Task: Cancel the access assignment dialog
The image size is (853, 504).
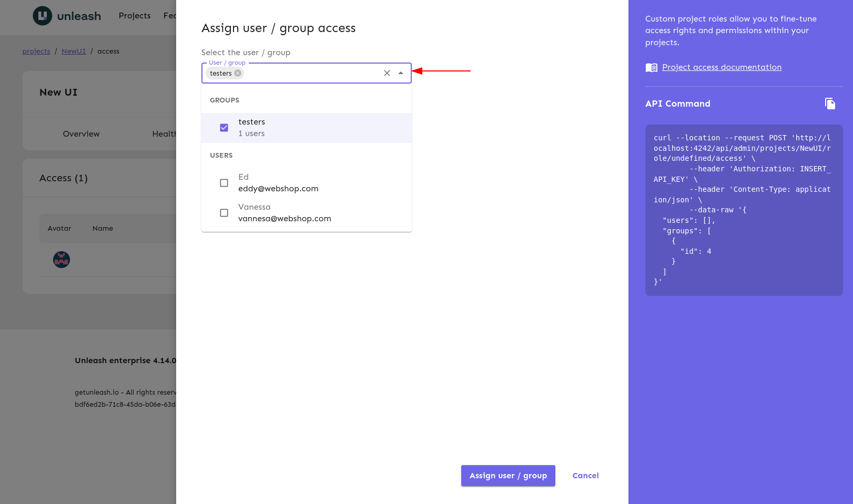Action: click(585, 476)
